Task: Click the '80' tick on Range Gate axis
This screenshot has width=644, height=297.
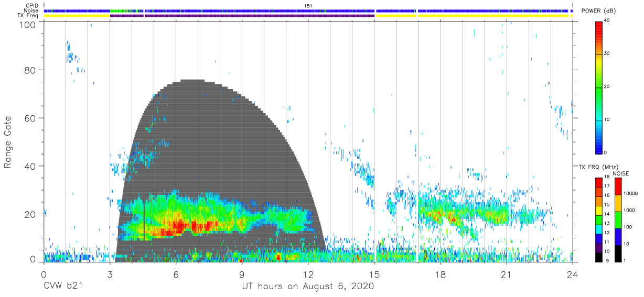Action: (30, 70)
